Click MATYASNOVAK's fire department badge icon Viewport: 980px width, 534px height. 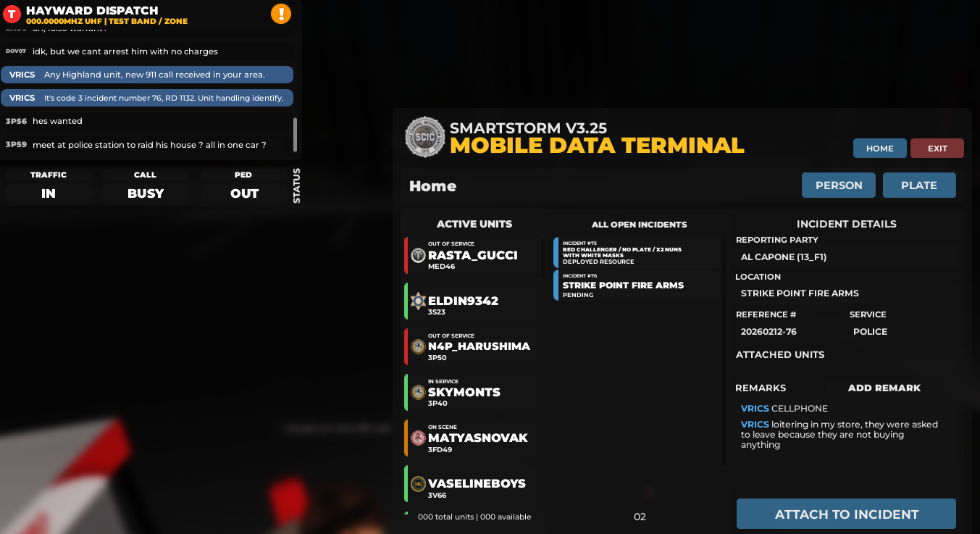[418, 438]
